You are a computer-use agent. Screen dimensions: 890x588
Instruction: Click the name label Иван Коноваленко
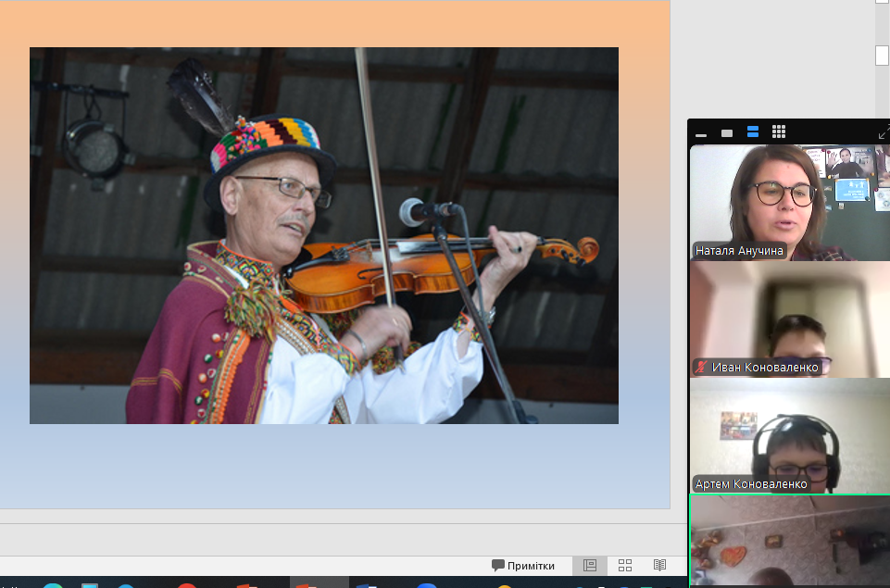765,368
